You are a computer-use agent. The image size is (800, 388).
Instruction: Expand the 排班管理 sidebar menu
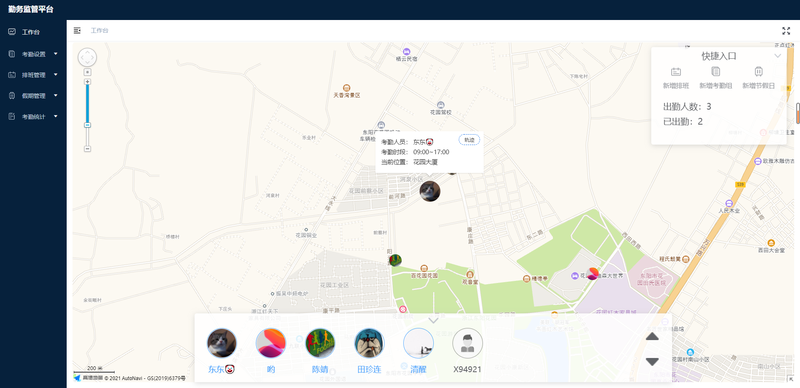(33, 75)
